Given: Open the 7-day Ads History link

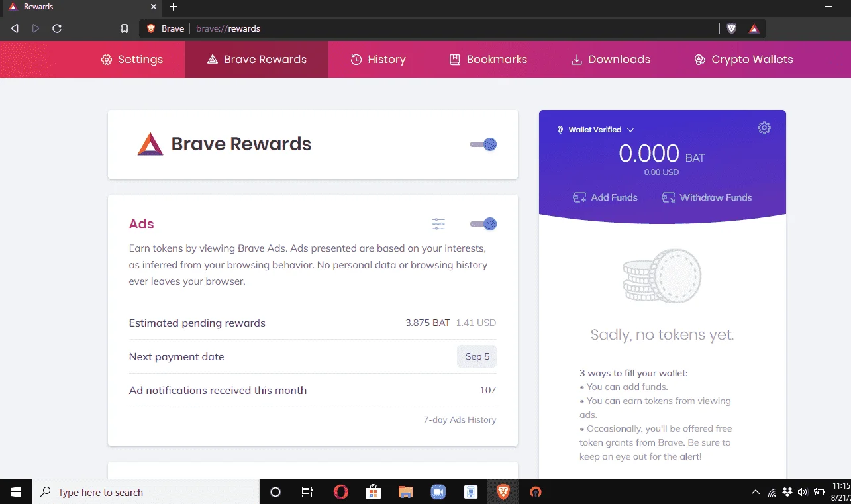Looking at the screenshot, I should (460, 419).
